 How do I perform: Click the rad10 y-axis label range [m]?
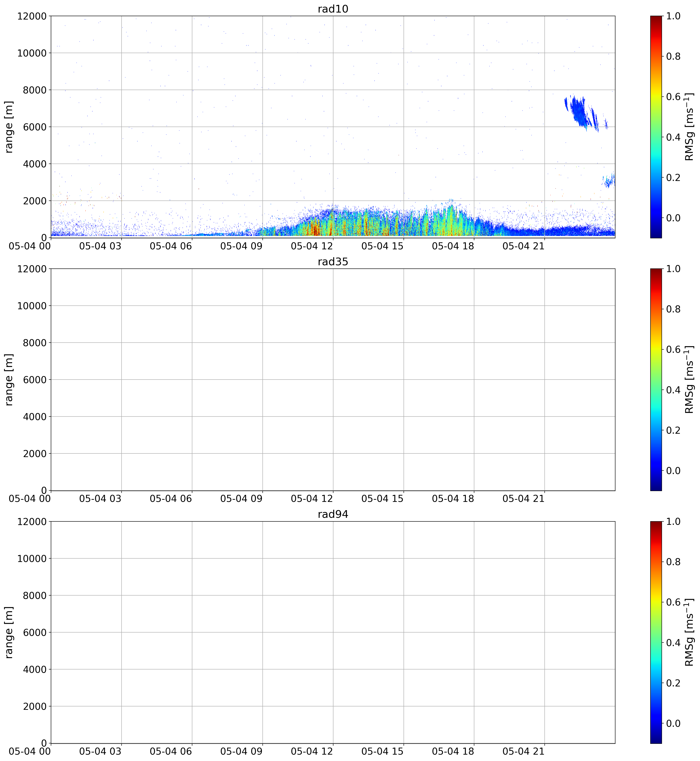tap(9, 127)
